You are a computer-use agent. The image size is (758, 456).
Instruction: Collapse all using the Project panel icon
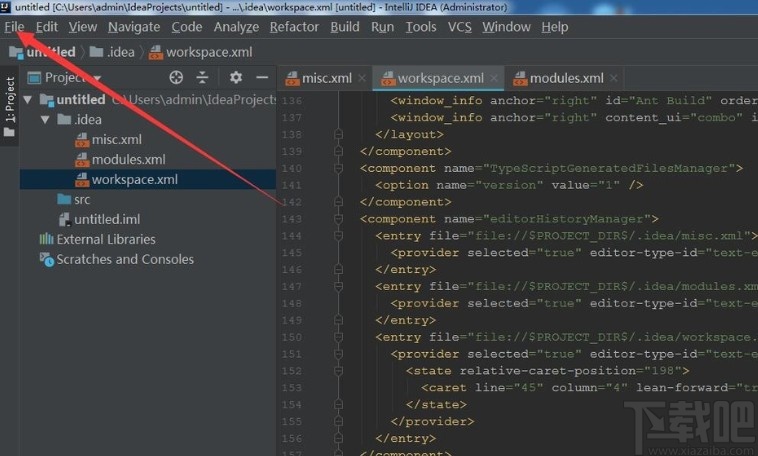coord(202,77)
